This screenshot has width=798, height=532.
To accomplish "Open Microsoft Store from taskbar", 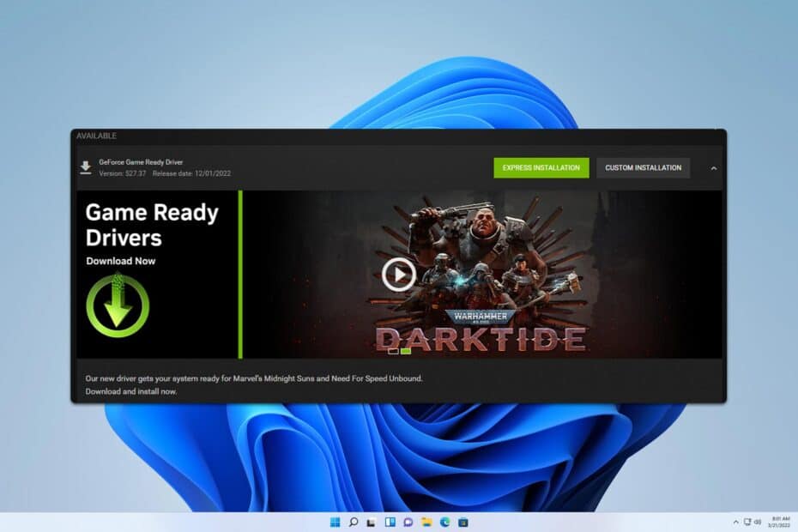I will coord(463,523).
